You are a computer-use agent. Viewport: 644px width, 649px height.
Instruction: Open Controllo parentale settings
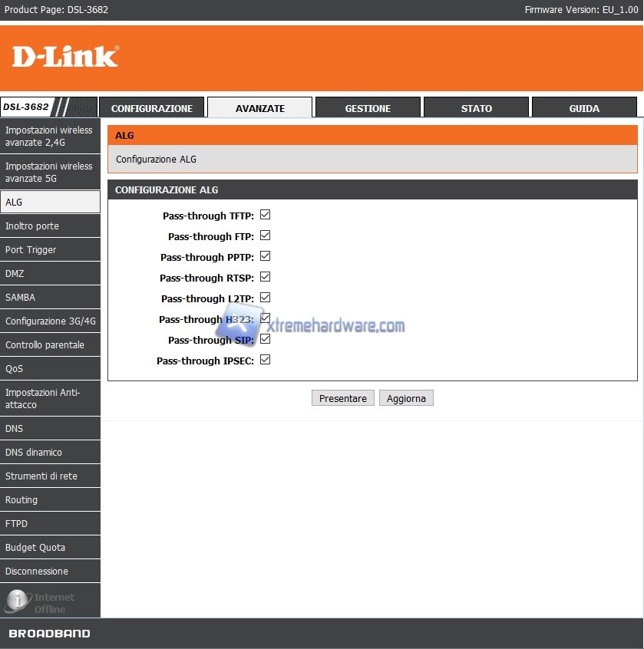(x=50, y=344)
